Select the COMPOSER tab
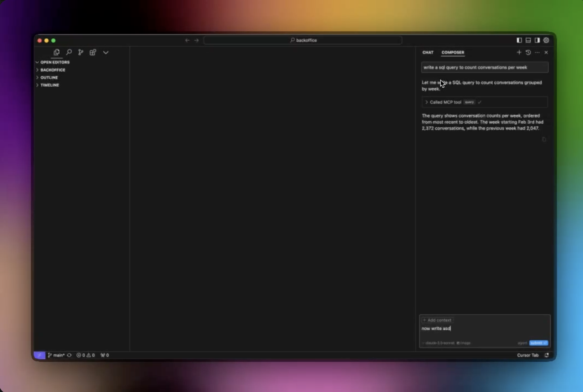 click(x=453, y=52)
